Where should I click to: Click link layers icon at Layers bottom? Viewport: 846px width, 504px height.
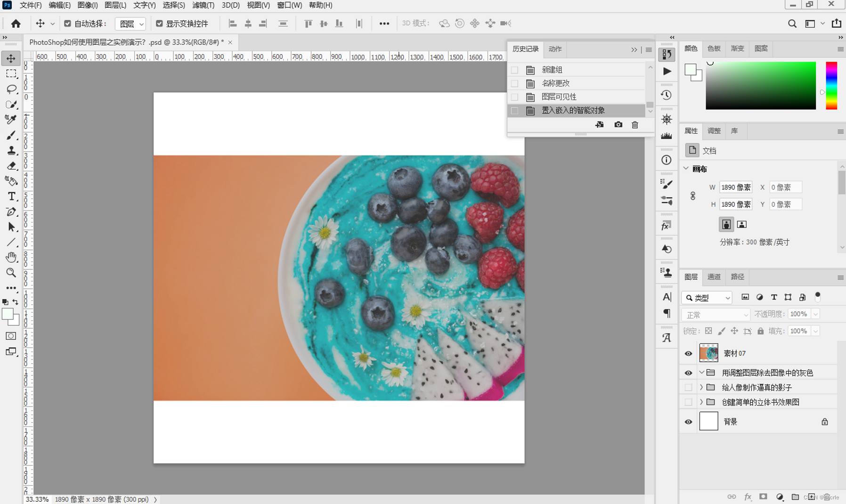[x=732, y=497]
